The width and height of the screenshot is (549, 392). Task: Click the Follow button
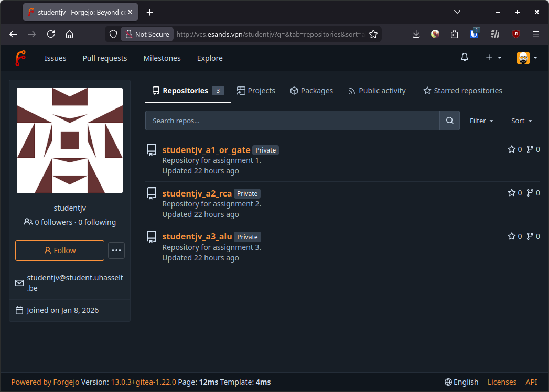60,251
